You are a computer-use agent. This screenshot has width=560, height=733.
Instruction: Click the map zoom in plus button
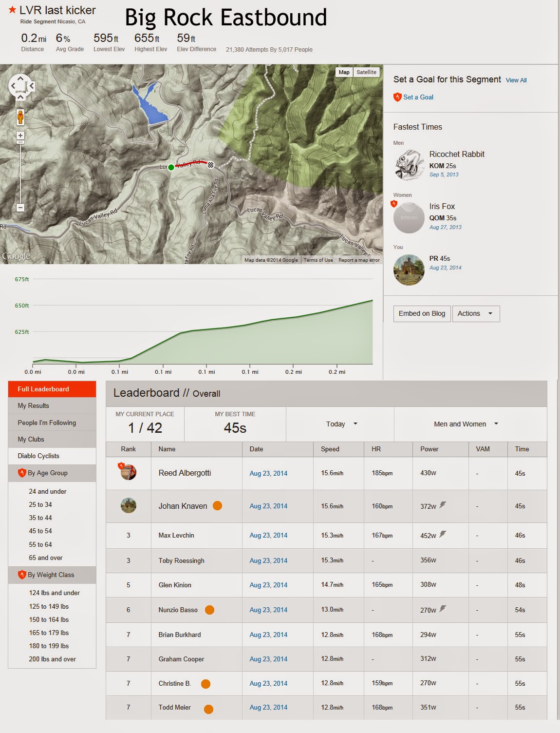pyautogui.click(x=20, y=135)
